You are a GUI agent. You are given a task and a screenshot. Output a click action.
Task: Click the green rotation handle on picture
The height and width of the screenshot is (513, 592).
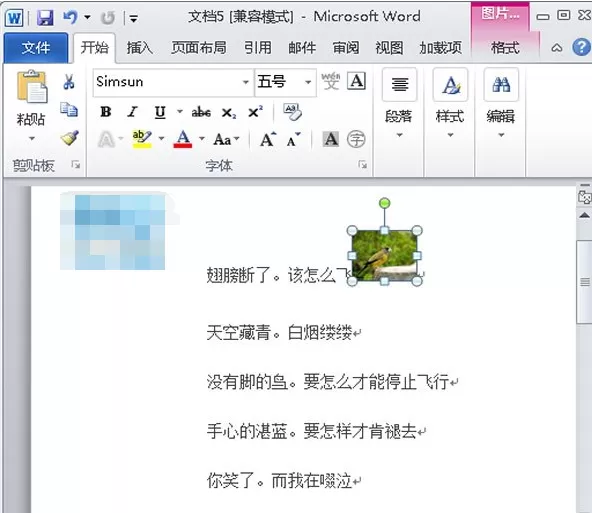[x=384, y=203]
